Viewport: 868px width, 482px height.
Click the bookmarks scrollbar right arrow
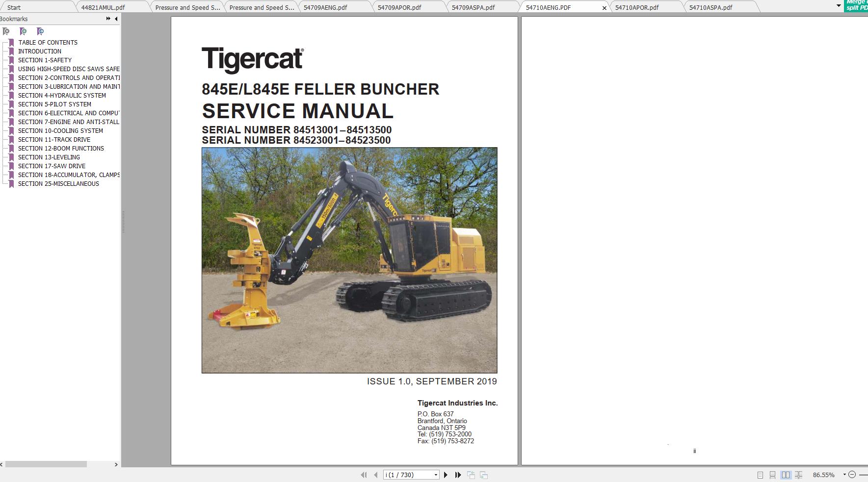click(116, 464)
